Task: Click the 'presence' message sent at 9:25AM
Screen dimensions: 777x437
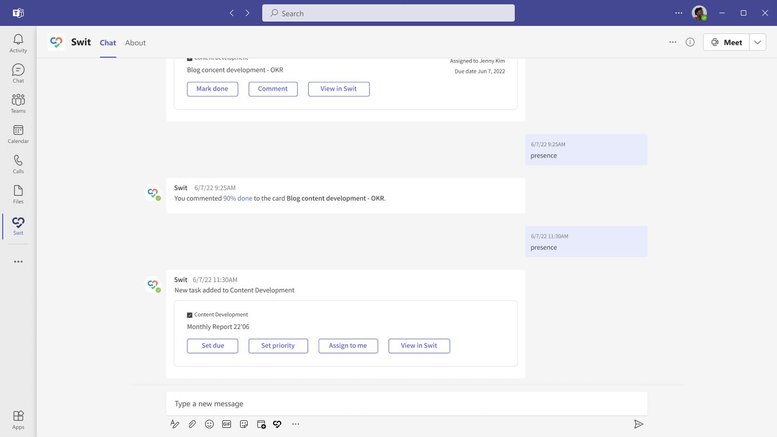Action: click(586, 150)
